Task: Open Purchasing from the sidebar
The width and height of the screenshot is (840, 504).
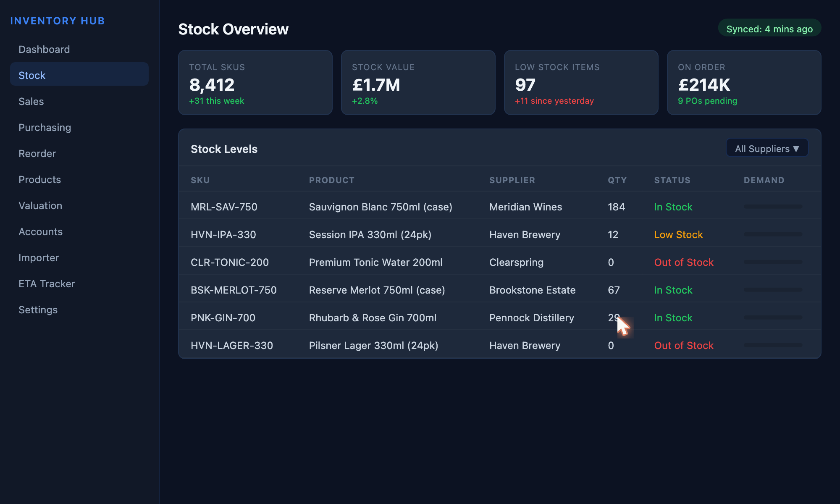Action: 79,128
